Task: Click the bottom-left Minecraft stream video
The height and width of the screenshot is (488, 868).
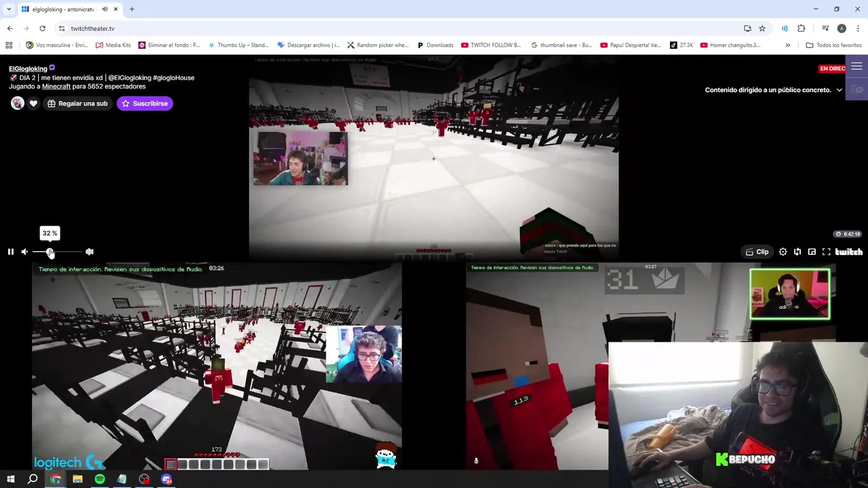Action: click(x=217, y=366)
